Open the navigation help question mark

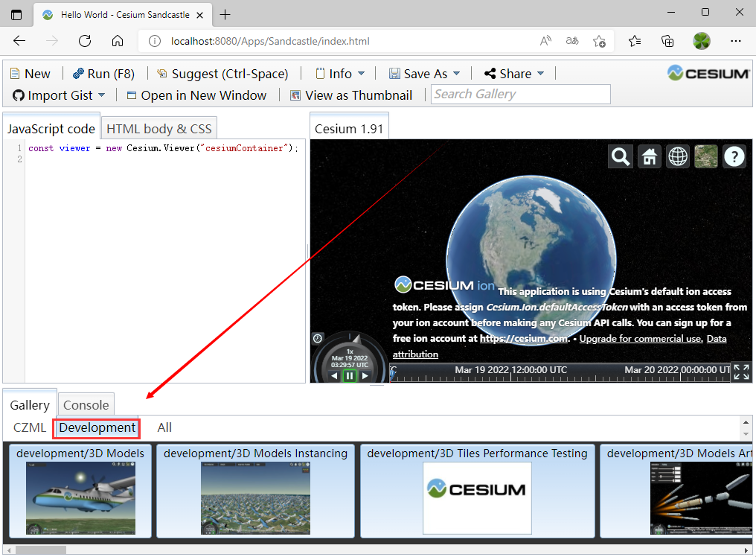click(x=734, y=156)
